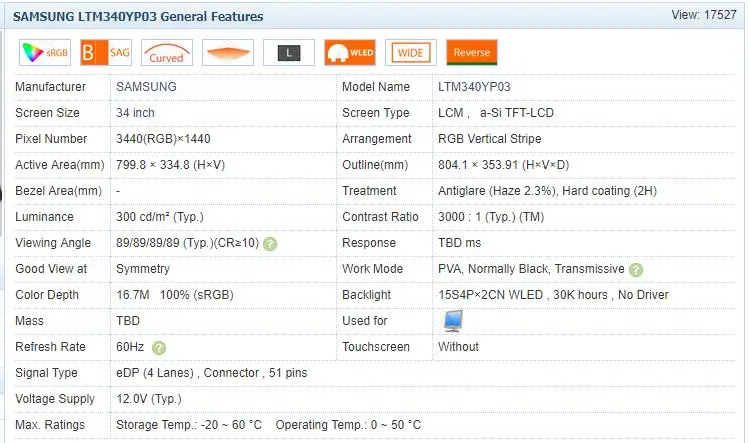Click the Work Mode row label
749x443 pixels.
(x=373, y=269)
